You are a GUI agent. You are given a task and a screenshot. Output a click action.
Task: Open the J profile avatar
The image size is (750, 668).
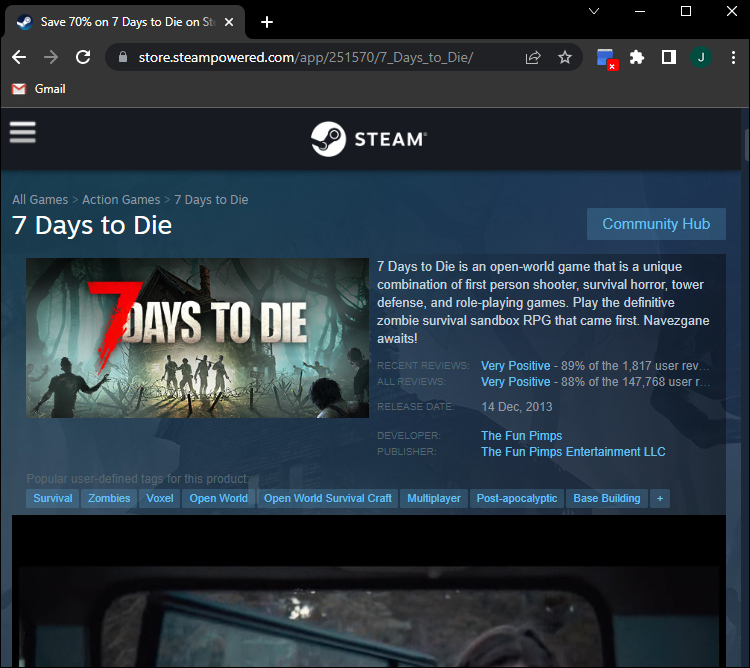[x=701, y=57]
